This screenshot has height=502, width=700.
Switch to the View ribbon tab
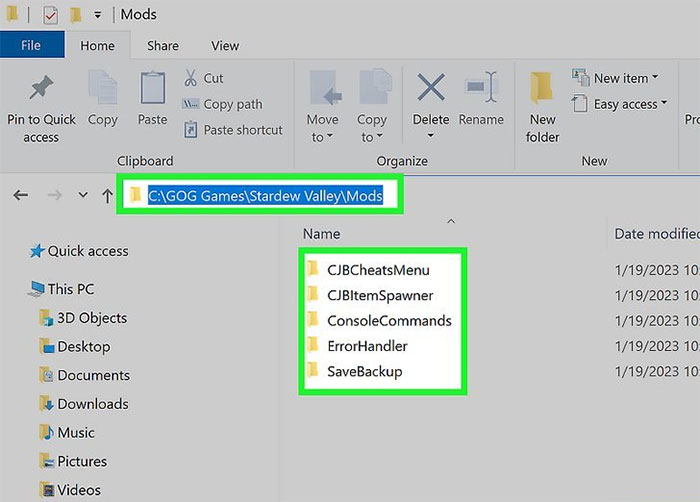pos(225,46)
